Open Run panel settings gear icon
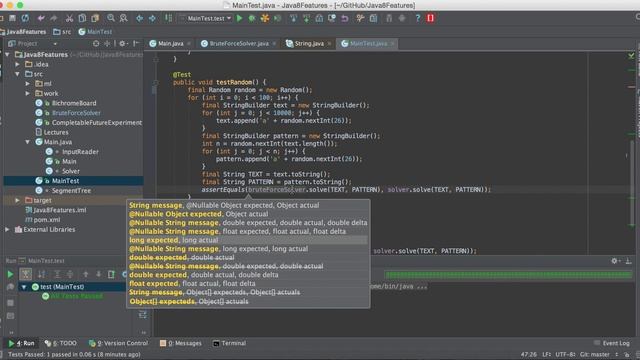Viewport: 640px width, 360px height. (x=615, y=261)
